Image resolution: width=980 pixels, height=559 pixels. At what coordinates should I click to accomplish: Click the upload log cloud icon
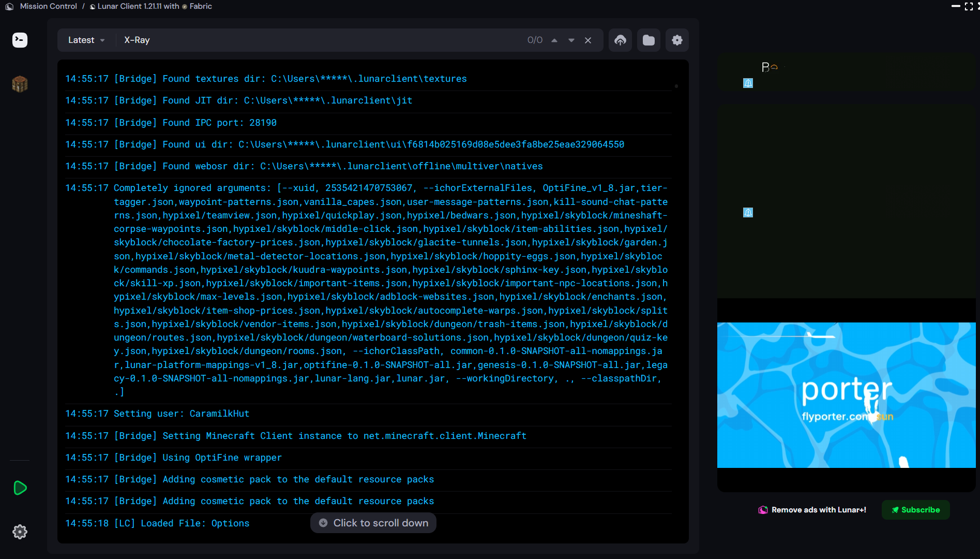pos(620,40)
